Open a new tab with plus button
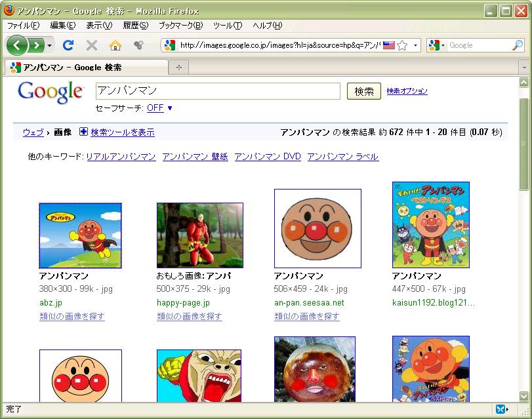The image size is (532, 419). (x=179, y=68)
